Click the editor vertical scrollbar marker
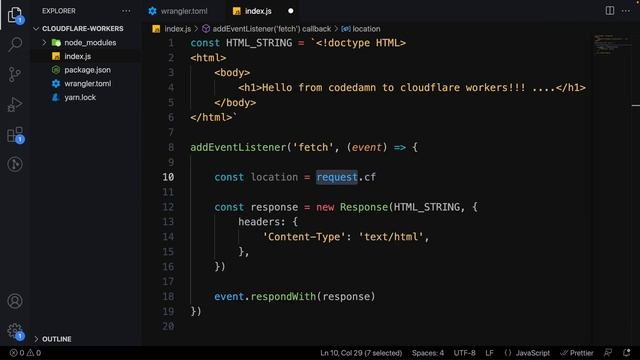 (x=636, y=106)
